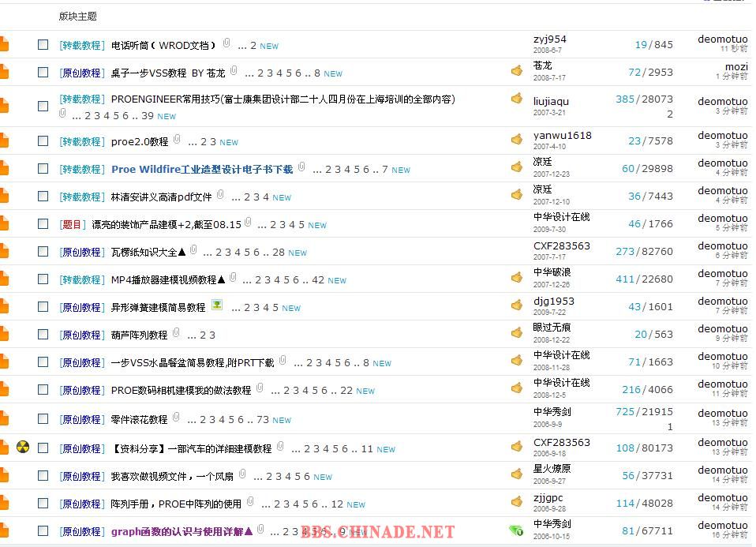Click orange folder icon of 电话听筒 row
The width and height of the screenshot is (756, 547).
pos(4,44)
